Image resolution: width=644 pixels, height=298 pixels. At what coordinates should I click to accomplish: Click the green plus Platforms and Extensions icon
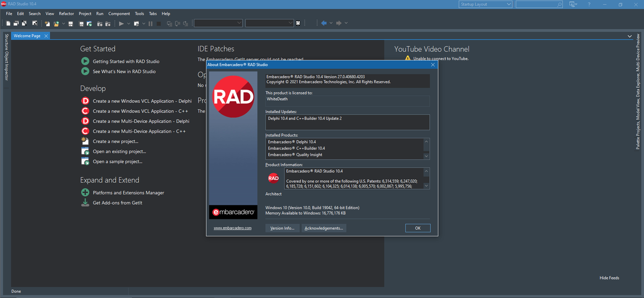[85, 192]
